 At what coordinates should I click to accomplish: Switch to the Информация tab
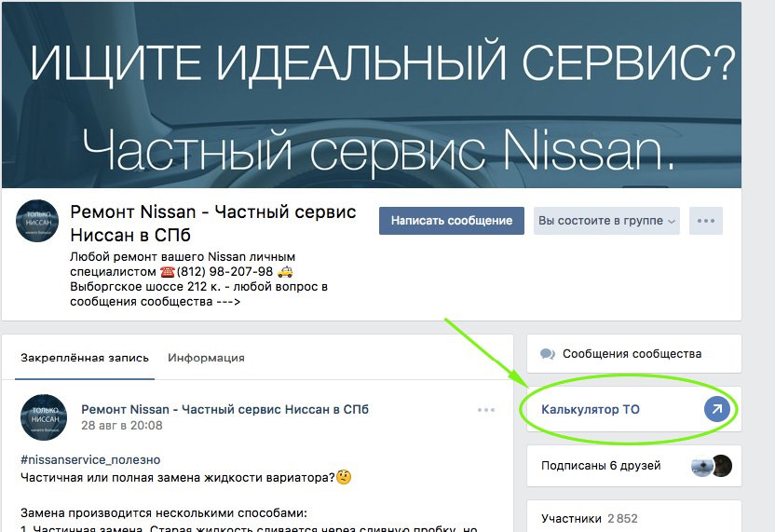[x=206, y=358]
